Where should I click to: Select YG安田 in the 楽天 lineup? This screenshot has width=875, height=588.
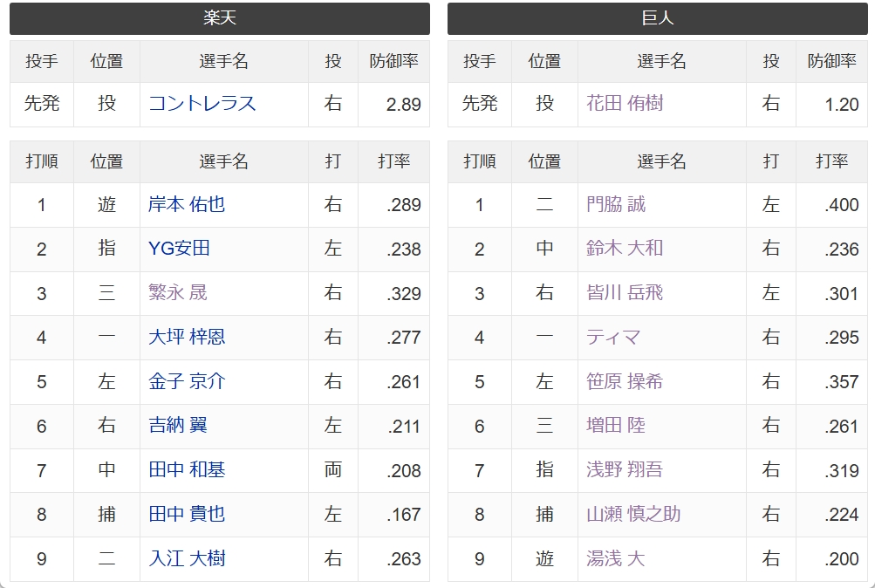(179, 249)
